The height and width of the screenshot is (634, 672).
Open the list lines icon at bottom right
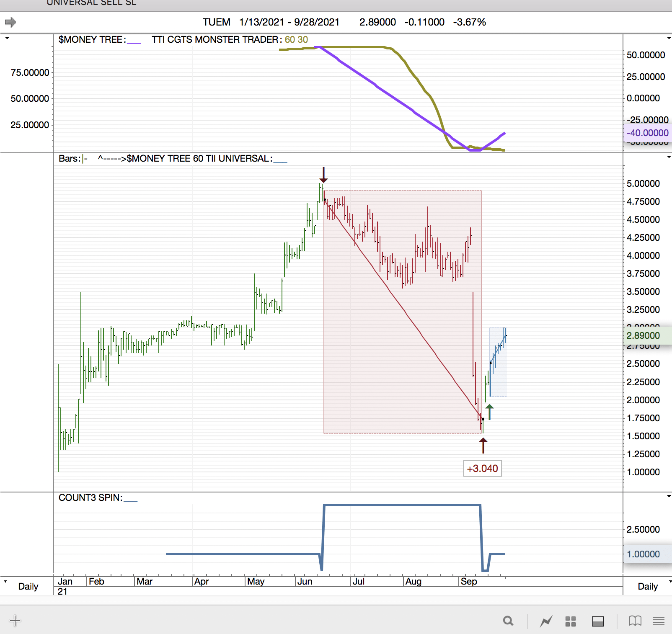pos(659,621)
